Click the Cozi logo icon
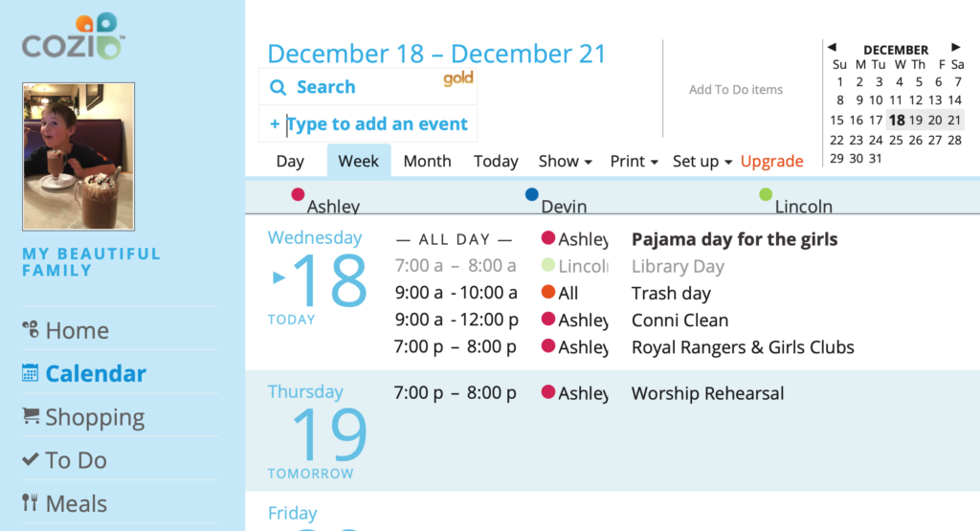Screen dimensions: 980x531 pos(74,36)
